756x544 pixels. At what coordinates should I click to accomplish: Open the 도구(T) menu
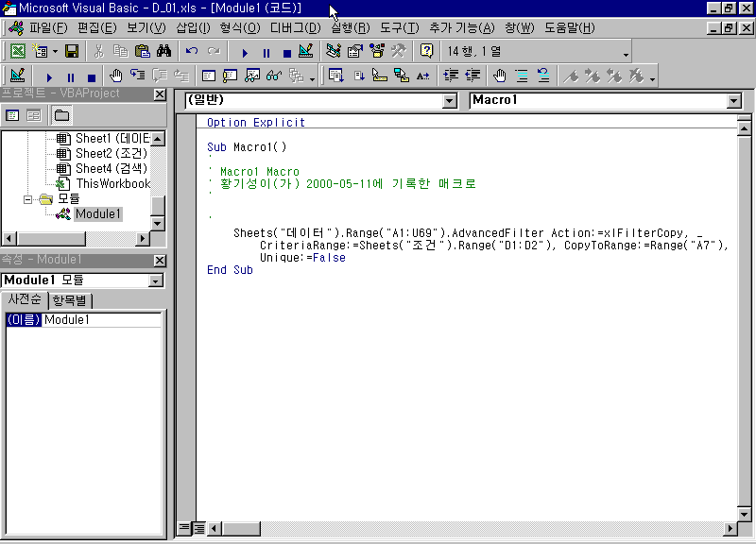click(x=399, y=28)
